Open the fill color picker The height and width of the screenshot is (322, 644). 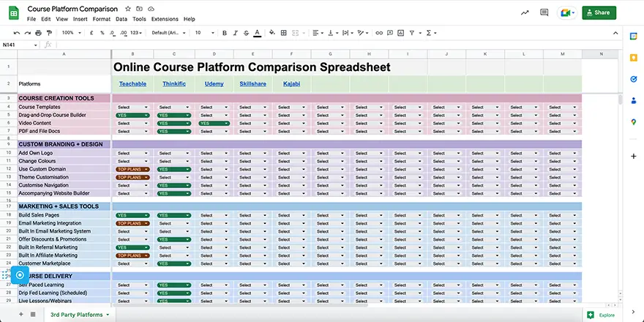[x=272, y=33]
